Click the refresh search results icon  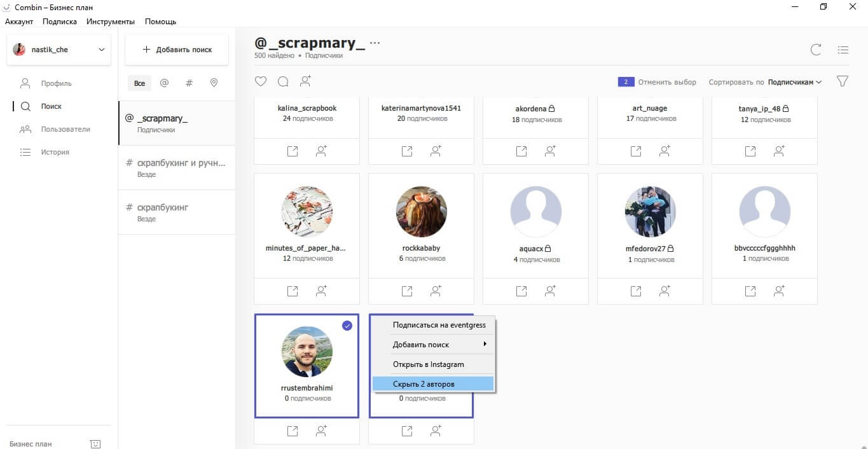816,50
